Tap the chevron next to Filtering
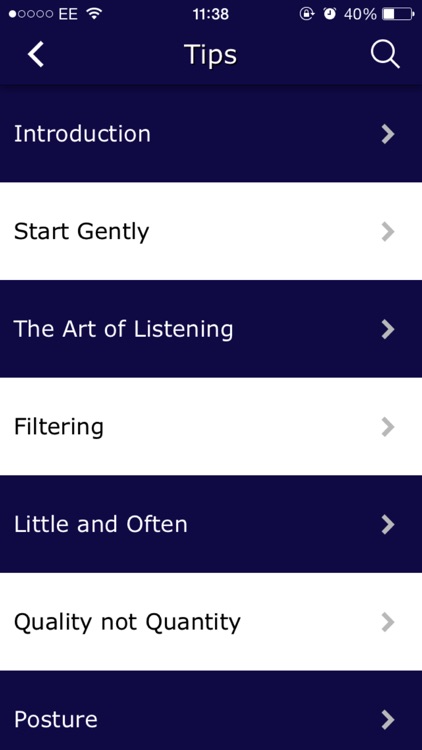 click(388, 427)
